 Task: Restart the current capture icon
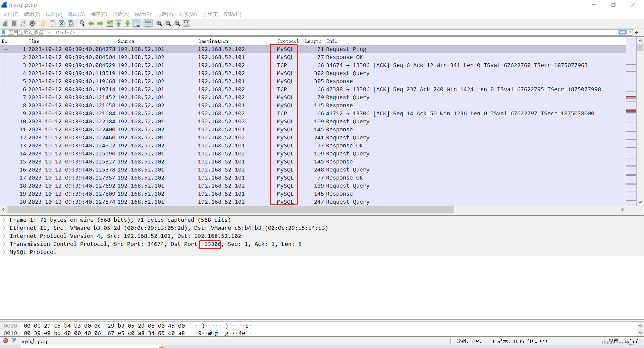tap(23, 23)
